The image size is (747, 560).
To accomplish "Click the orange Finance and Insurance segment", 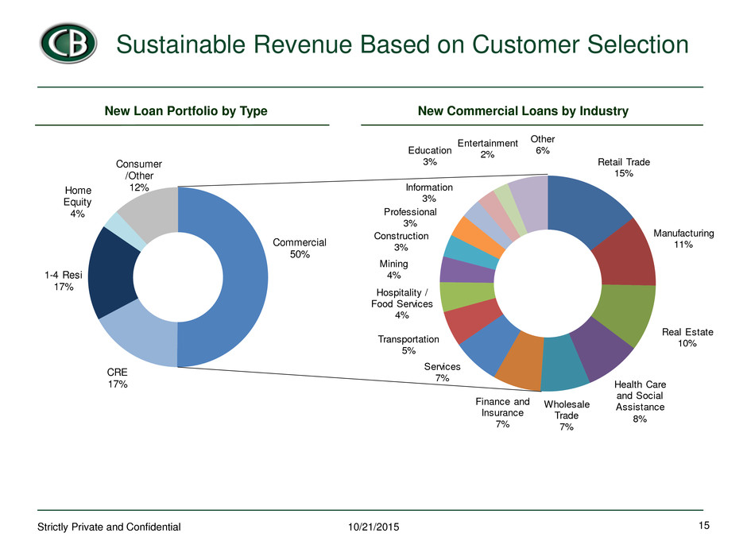I will pyautogui.click(x=521, y=361).
